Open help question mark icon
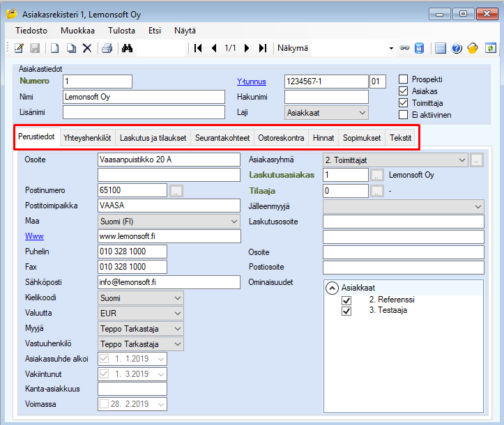This screenshot has height=425, width=504. pos(457,48)
